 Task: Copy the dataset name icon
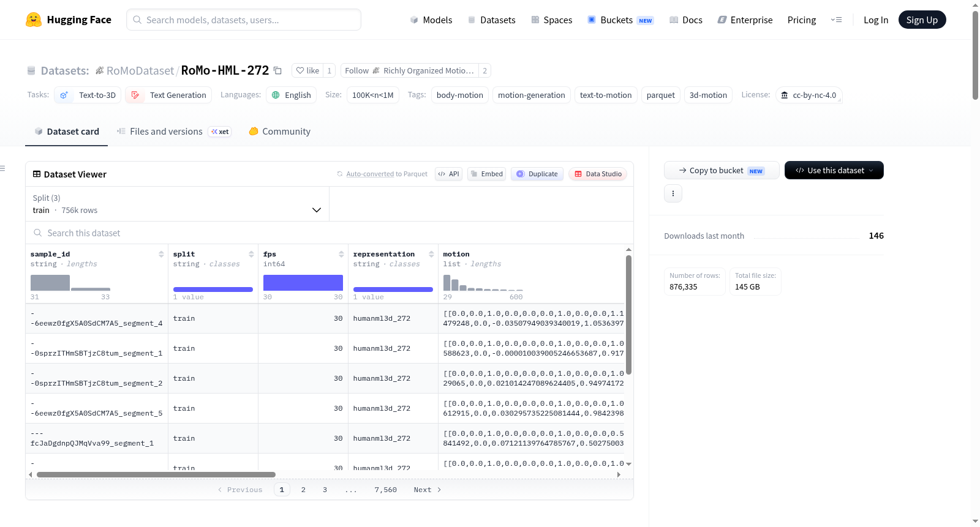[277, 70]
